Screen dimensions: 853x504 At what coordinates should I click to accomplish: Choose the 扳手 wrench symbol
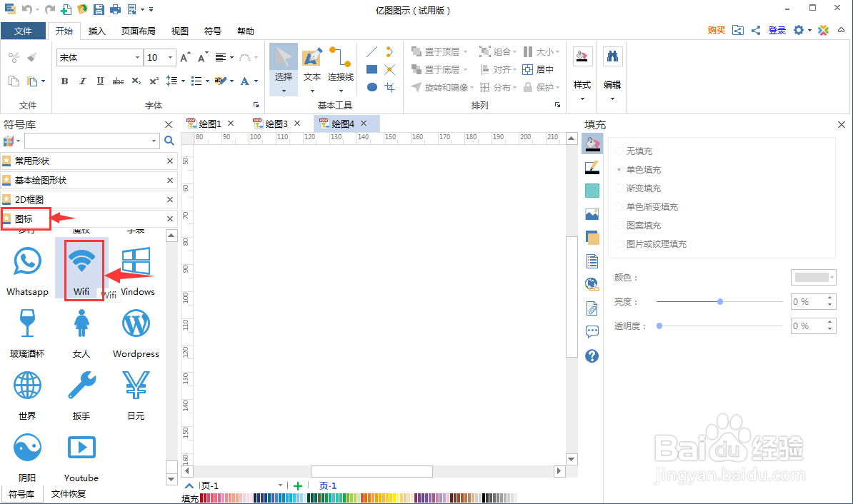click(x=81, y=385)
